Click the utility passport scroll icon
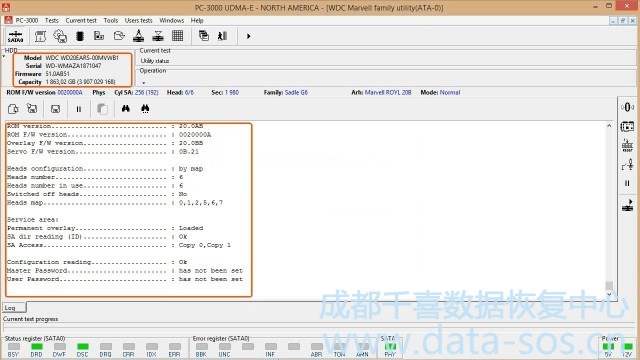 tap(40, 36)
